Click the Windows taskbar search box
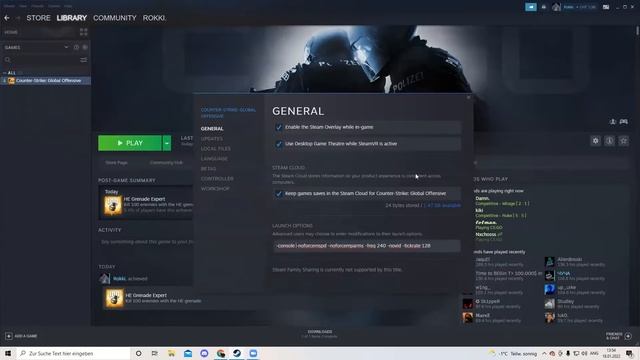The height and width of the screenshot is (360, 640). (73, 353)
